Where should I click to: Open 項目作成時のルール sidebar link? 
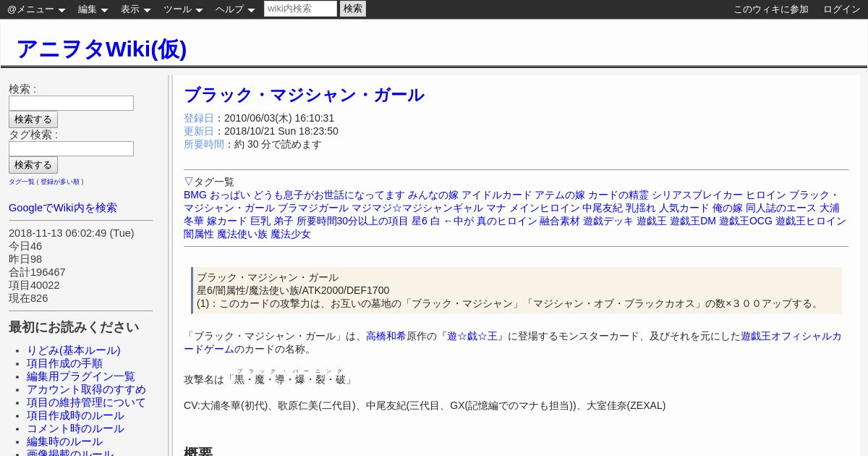75,415
